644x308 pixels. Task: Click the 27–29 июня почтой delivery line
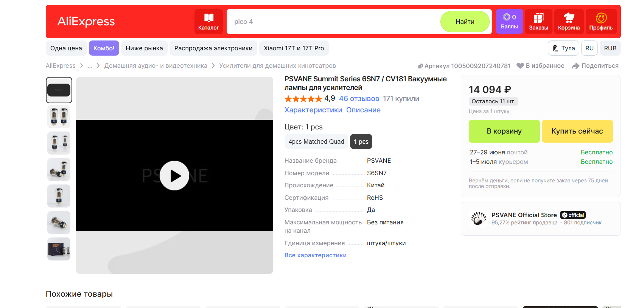pos(499,152)
